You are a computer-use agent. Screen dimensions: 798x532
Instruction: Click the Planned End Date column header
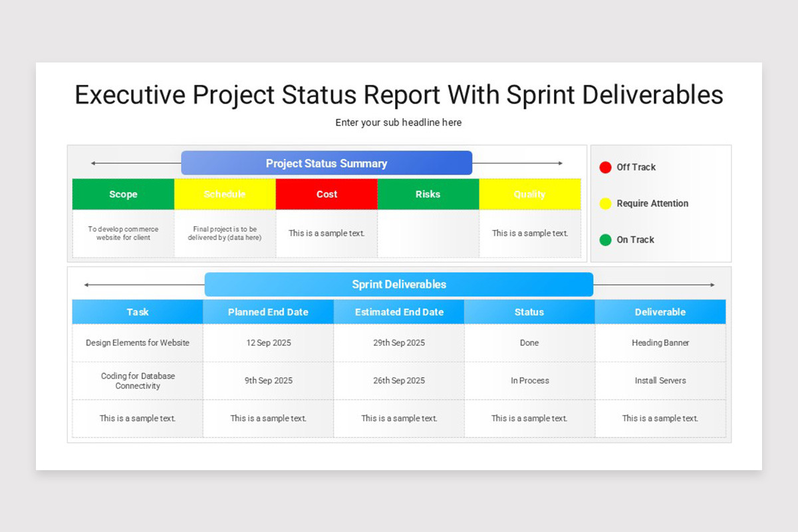point(268,311)
